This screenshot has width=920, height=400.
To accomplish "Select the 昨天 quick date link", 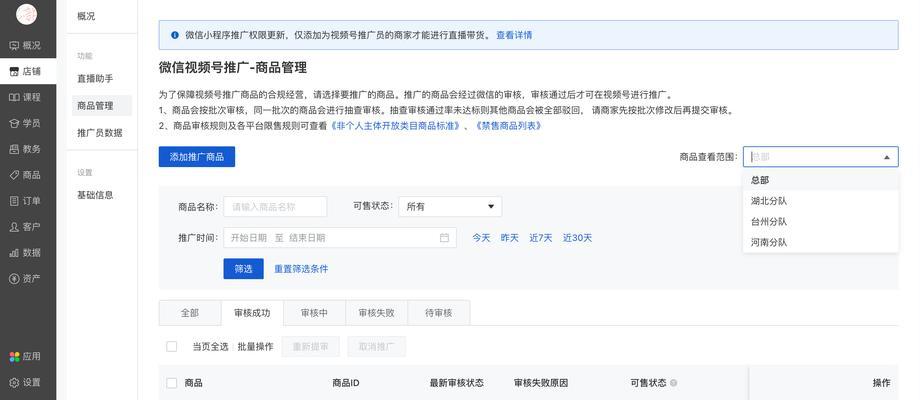I will click(x=509, y=238).
